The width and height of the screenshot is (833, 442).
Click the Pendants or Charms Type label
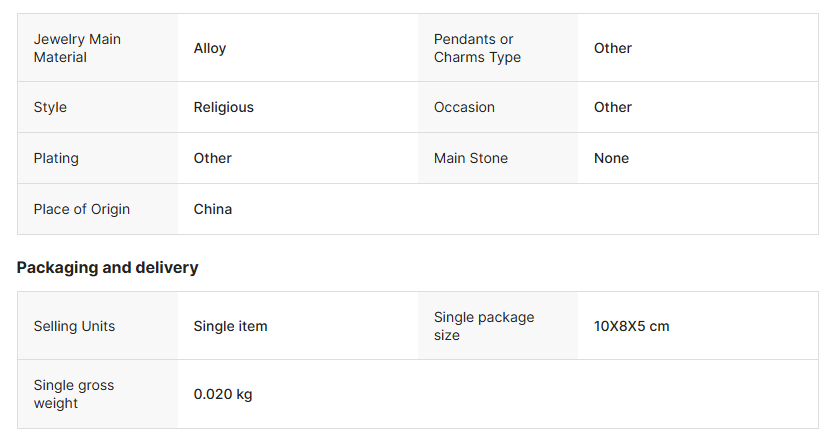477,48
